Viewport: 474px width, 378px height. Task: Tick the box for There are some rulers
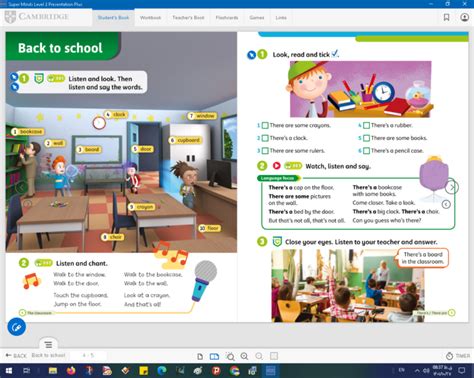click(265, 151)
